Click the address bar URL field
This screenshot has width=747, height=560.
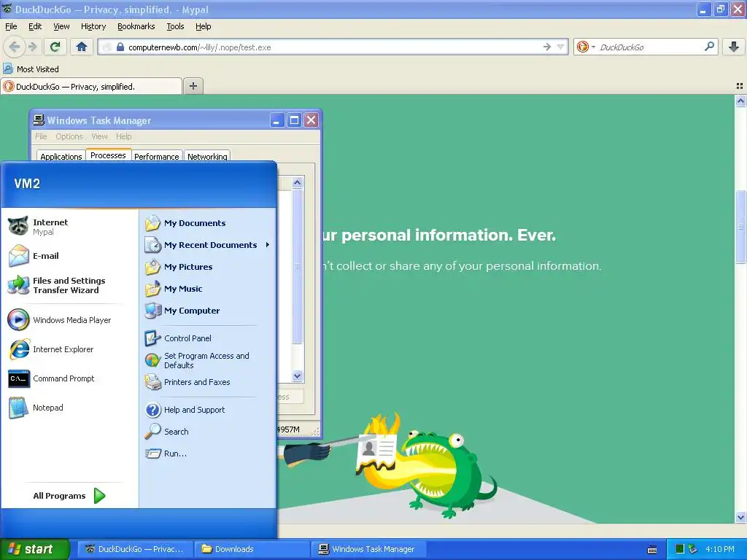pos(333,47)
